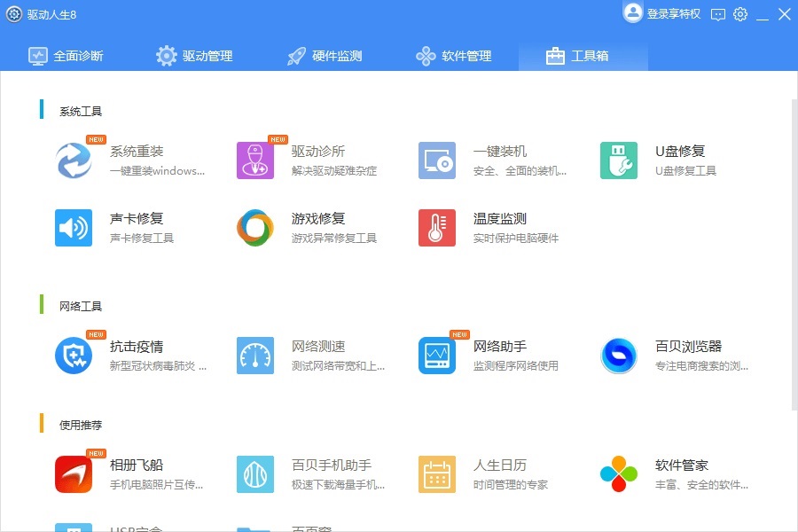This screenshot has width=798, height=532.
Task: Open the feedback message icon
Action: 716,14
